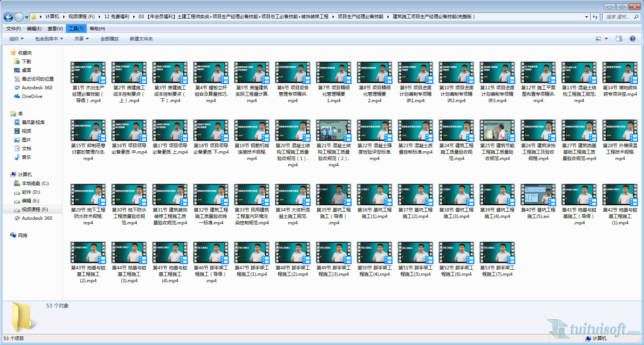
Task: Toggle the preview pane button
Action: coord(619,39)
